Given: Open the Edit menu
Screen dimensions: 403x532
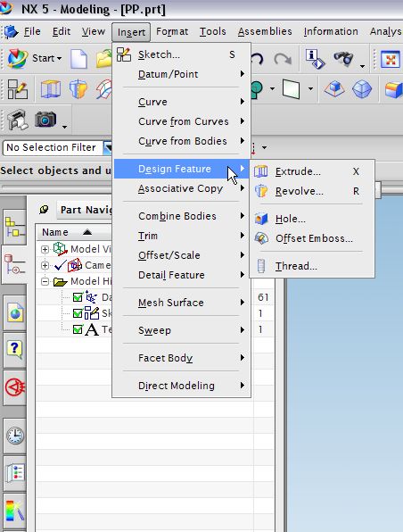Looking at the screenshot, I should [x=62, y=31].
